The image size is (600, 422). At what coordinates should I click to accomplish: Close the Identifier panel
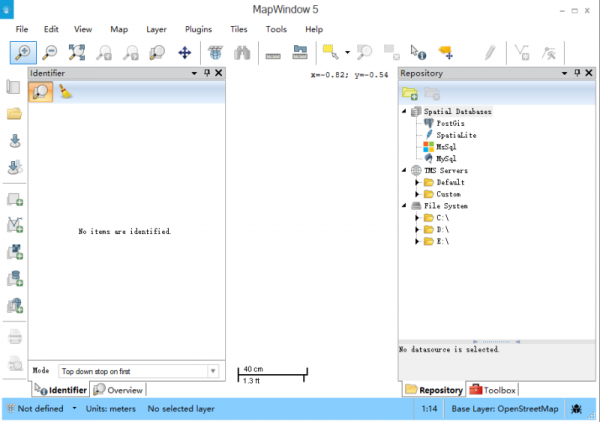click(218, 73)
